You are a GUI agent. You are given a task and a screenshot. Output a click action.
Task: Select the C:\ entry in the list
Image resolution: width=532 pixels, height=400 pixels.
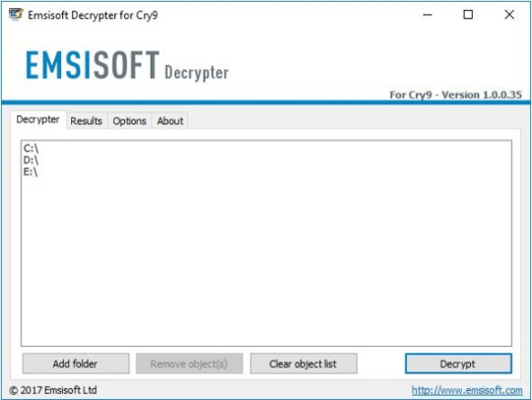(31, 149)
